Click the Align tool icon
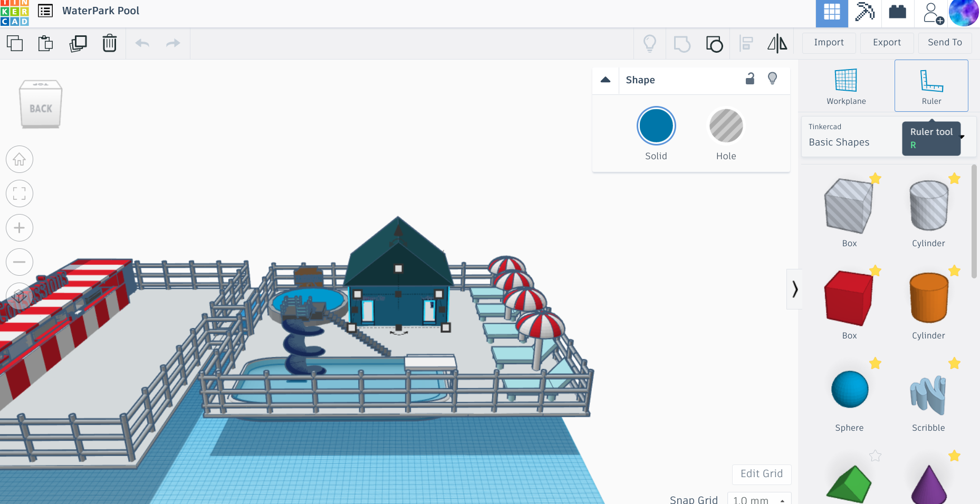 [746, 43]
